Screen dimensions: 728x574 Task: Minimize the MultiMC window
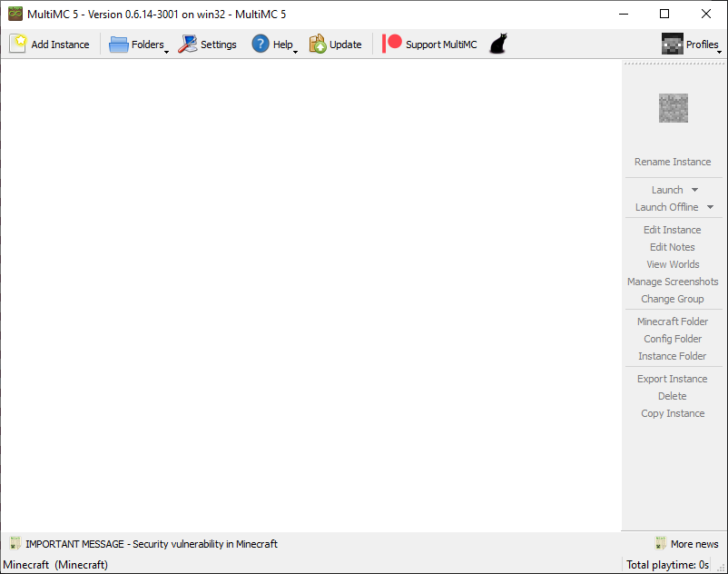(624, 14)
